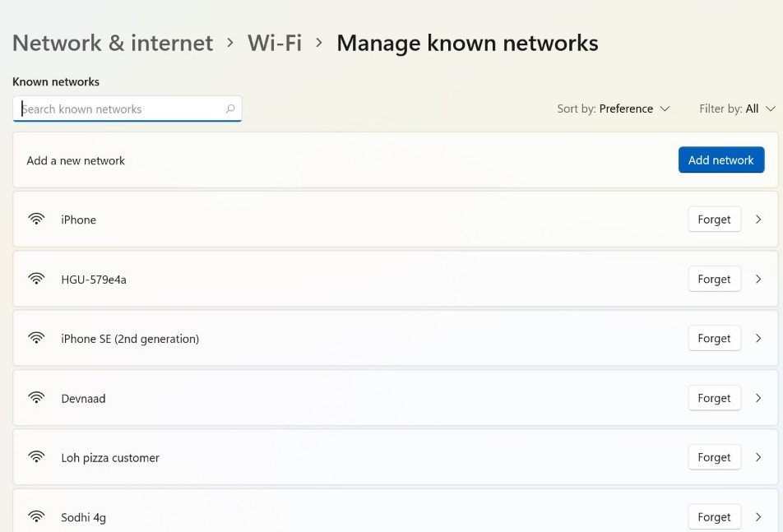Click Wi-Fi icon next to iPhone SE entry
This screenshot has width=783, height=532.
click(x=36, y=338)
